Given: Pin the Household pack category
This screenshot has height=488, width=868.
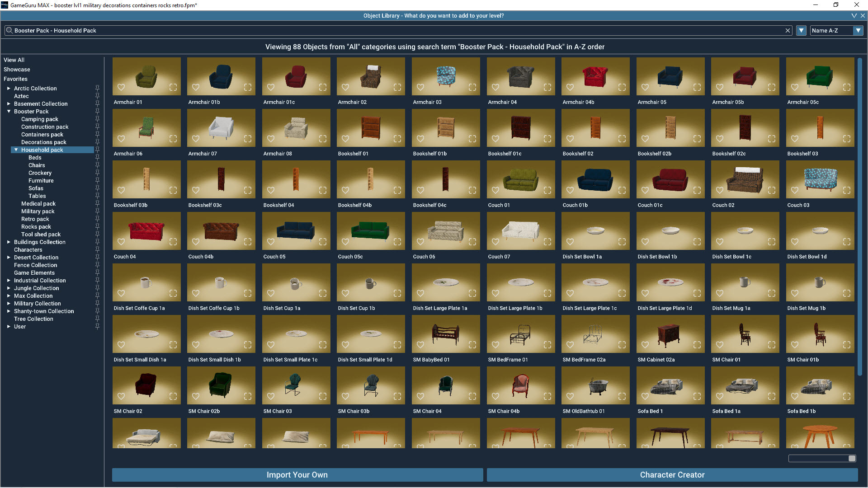Looking at the screenshot, I should (x=97, y=150).
